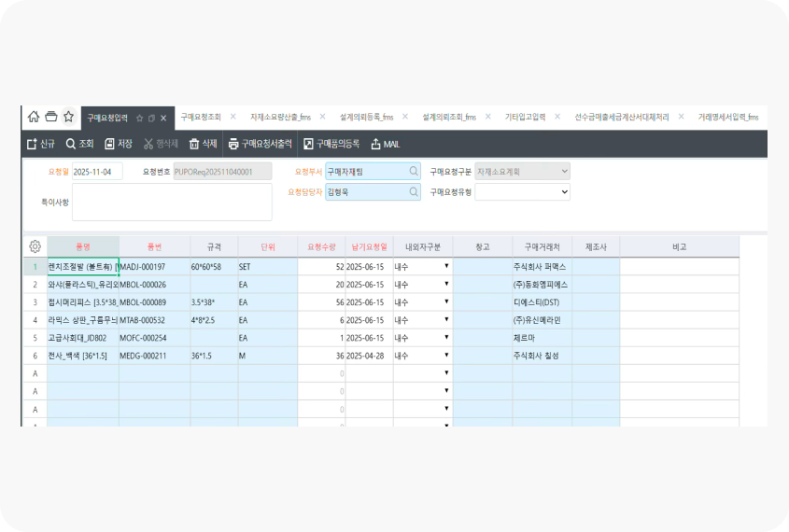
Task: Click the 저장 save toolbar icon
Action: point(109,144)
